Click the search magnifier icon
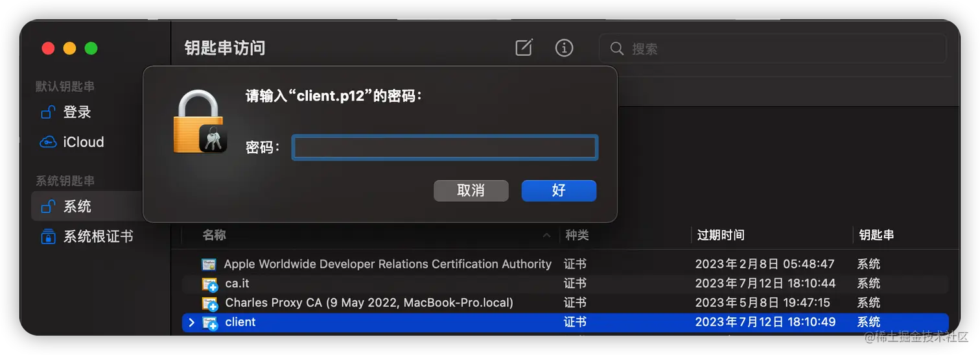The width and height of the screenshot is (980, 355). pos(617,49)
